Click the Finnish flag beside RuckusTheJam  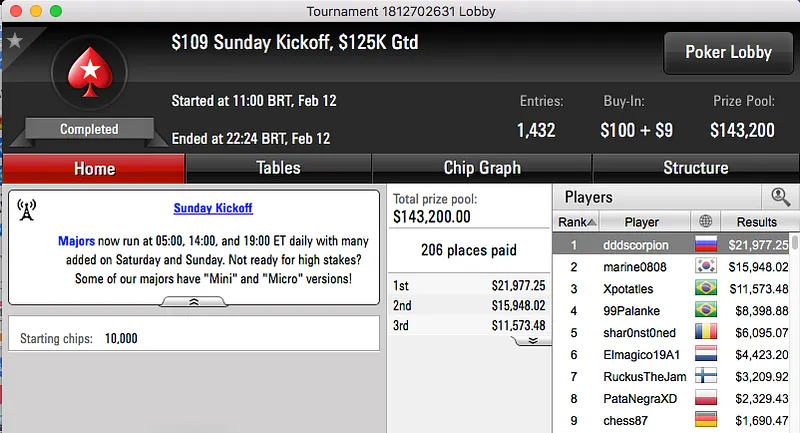coord(706,377)
